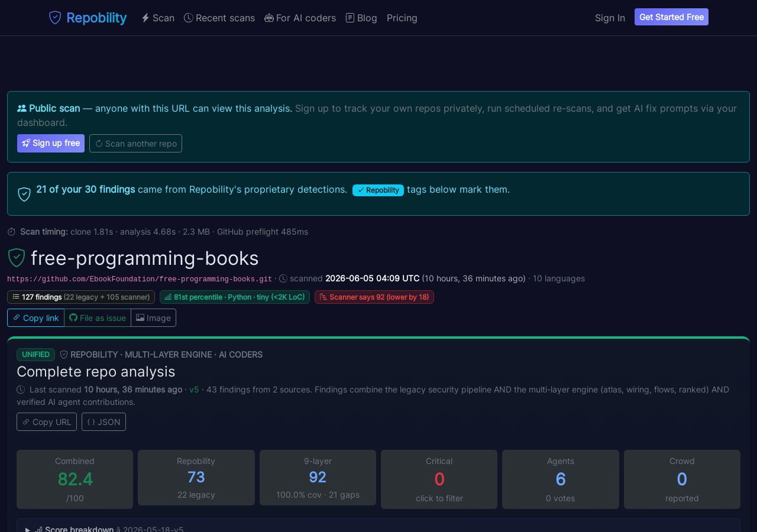Click shield icon before REPOBILITY · MULTI-LAYER ENGINE
This screenshot has height=532, width=757.
[64, 355]
